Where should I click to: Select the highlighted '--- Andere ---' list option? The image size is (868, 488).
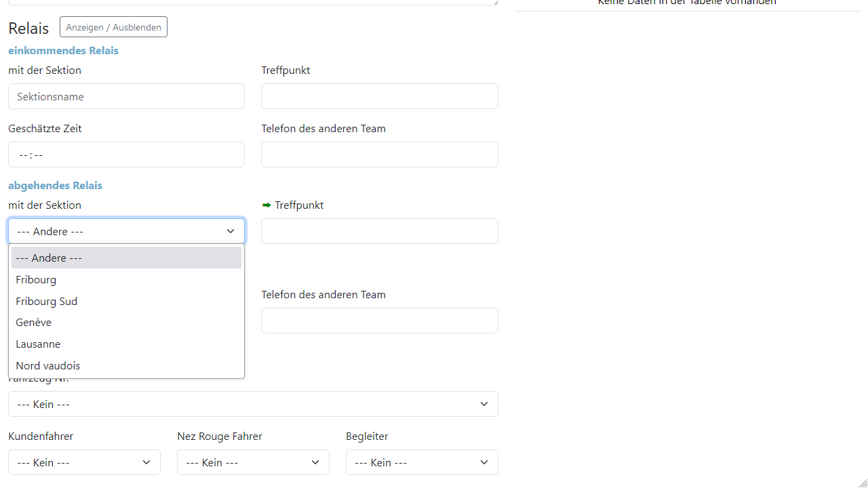(x=126, y=258)
